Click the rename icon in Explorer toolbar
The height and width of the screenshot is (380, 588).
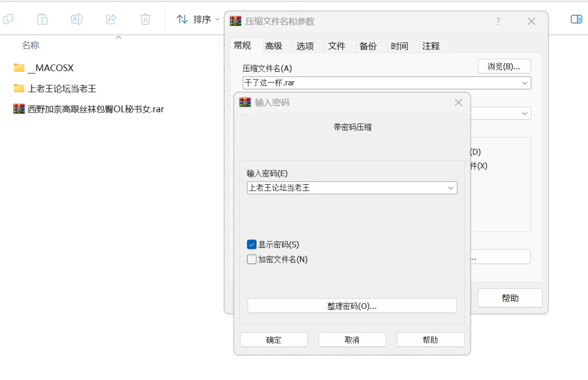[x=76, y=19]
